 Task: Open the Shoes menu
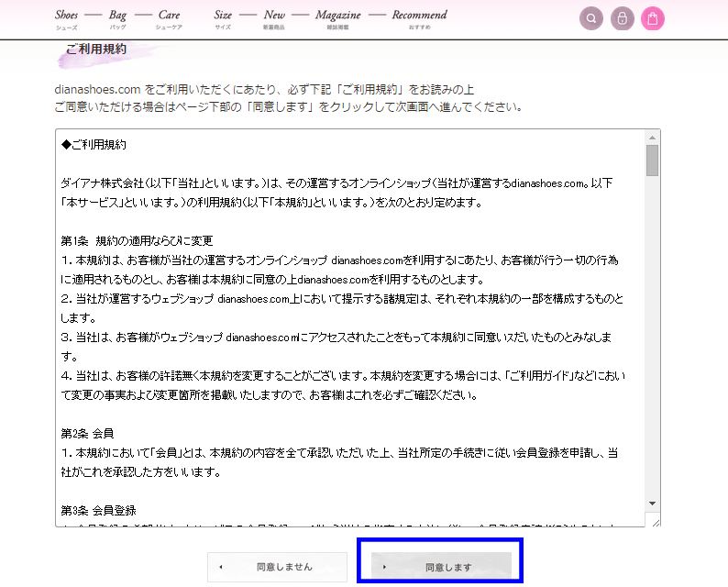point(66,19)
